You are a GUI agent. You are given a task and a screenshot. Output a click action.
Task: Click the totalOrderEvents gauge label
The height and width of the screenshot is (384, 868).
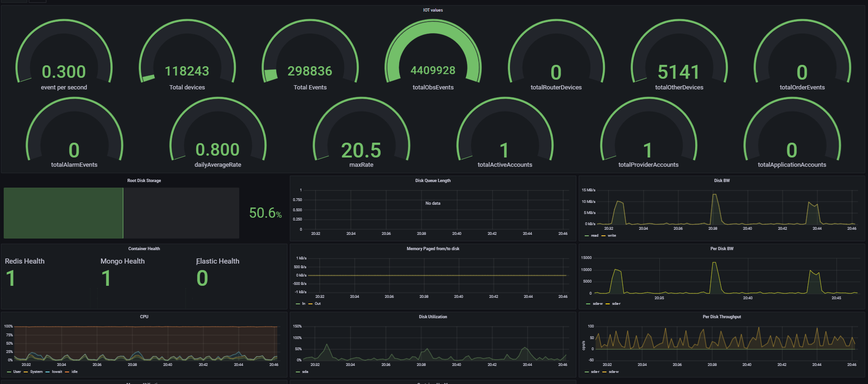802,88
